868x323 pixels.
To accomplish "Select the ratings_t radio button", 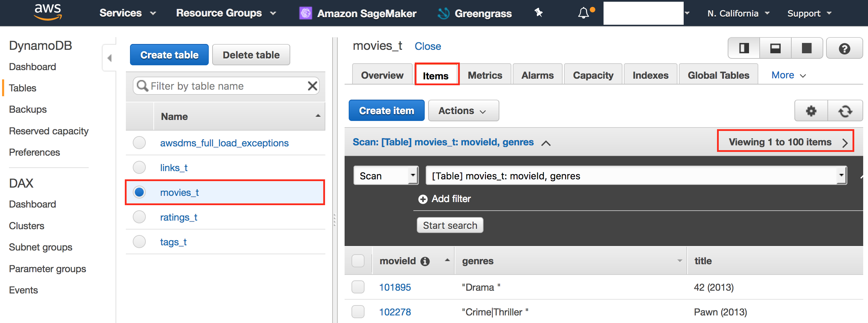I will click(x=139, y=217).
